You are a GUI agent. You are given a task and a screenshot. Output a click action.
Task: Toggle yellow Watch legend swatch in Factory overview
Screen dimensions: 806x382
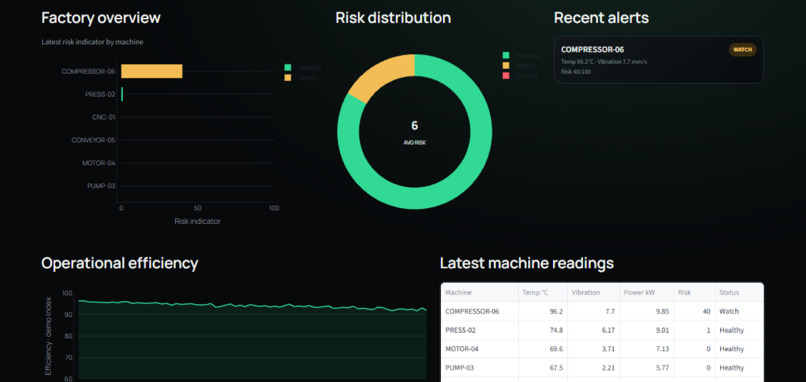[x=288, y=78]
